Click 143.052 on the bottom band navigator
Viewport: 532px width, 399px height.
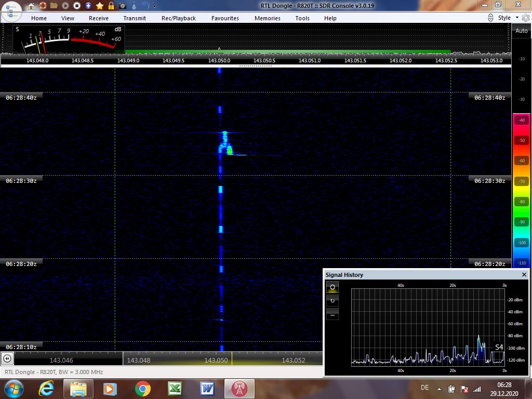tap(294, 361)
